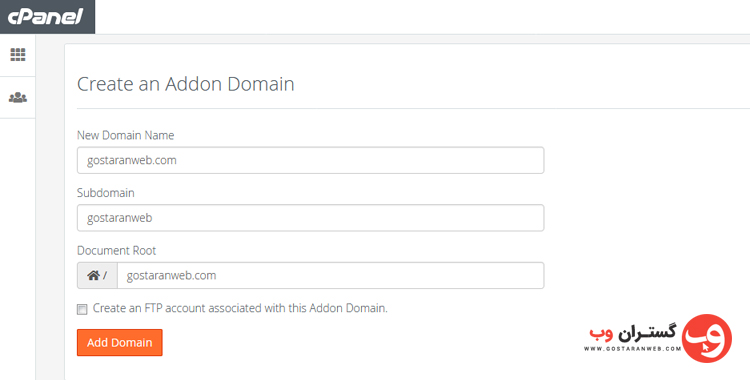750x380 pixels.
Task: Click the 'Create an Addon Domain' heading
Action: (x=186, y=84)
